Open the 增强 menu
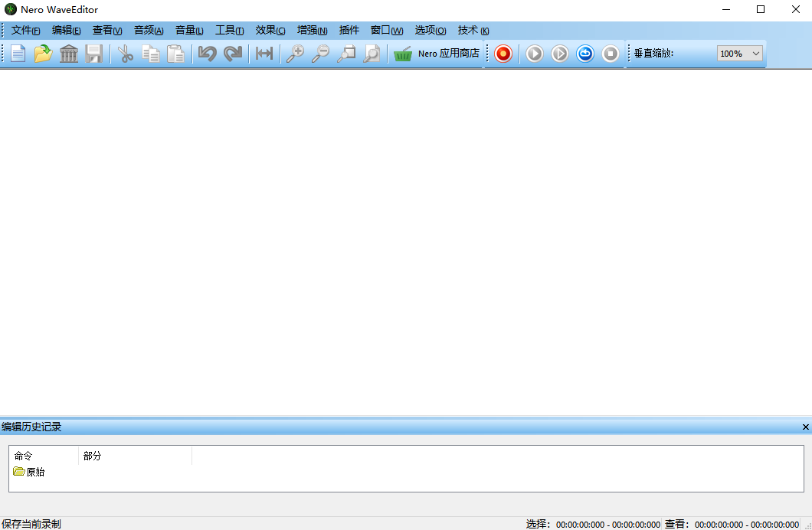The width and height of the screenshot is (812, 530). pos(313,31)
